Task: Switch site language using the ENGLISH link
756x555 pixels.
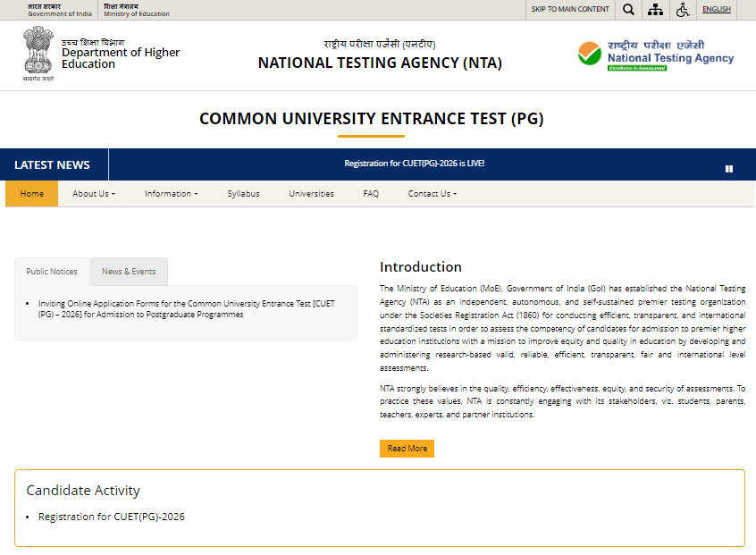Action: click(x=716, y=9)
